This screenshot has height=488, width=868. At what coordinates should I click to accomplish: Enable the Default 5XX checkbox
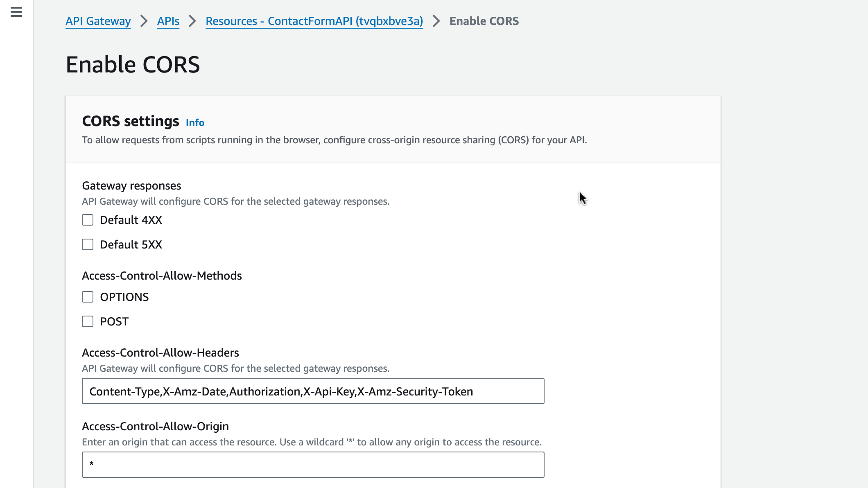tap(88, 244)
